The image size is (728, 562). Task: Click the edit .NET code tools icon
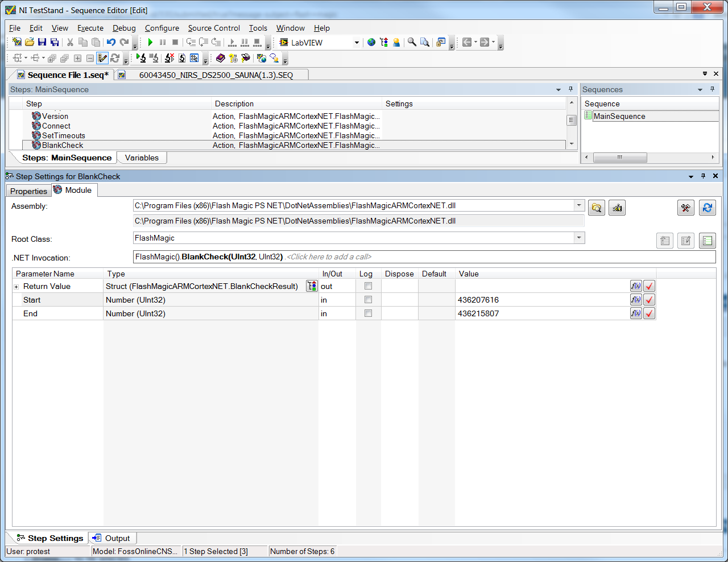click(x=686, y=208)
